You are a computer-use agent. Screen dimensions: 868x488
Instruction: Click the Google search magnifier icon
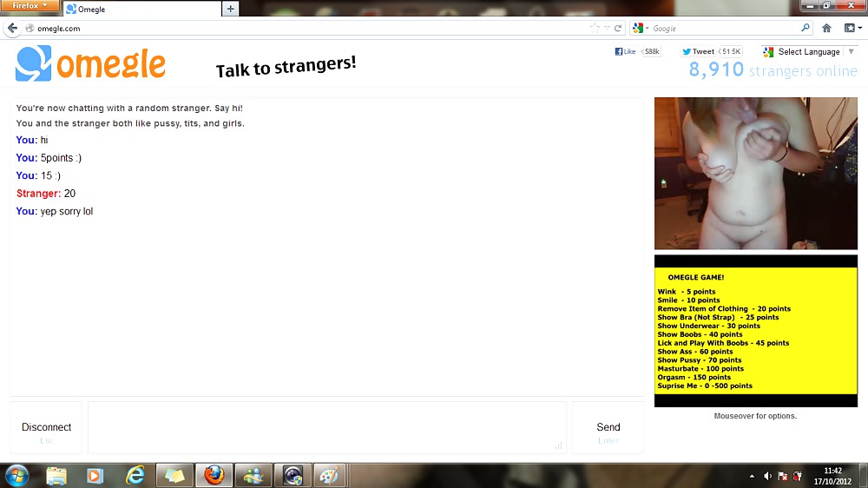point(805,28)
